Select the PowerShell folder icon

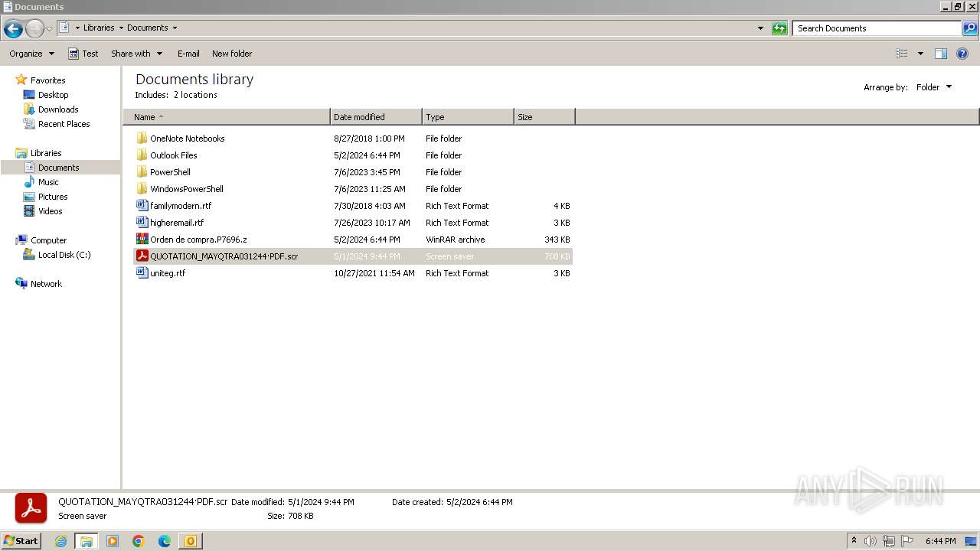point(142,172)
